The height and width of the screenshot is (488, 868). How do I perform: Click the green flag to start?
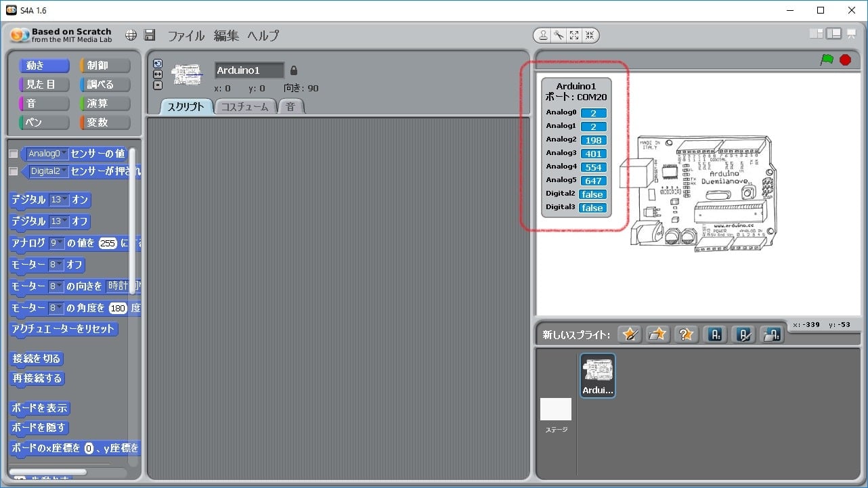click(x=827, y=60)
